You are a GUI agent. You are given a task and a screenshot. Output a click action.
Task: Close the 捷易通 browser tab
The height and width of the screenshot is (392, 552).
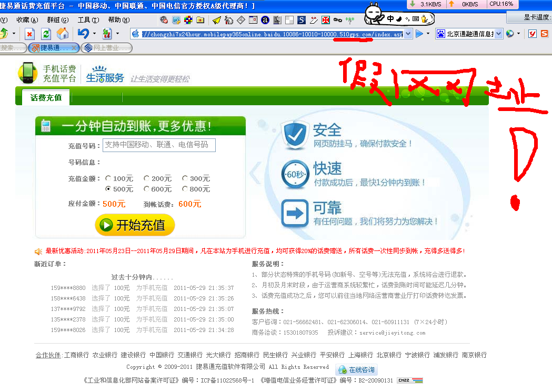pyautogui.click(x=74, y=48)
